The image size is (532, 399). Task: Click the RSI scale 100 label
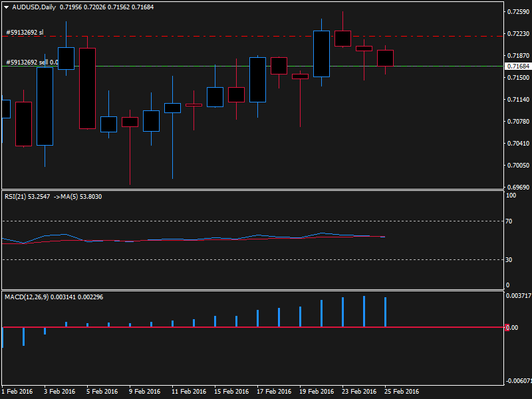pyautogui.click(x=511, y=196)
